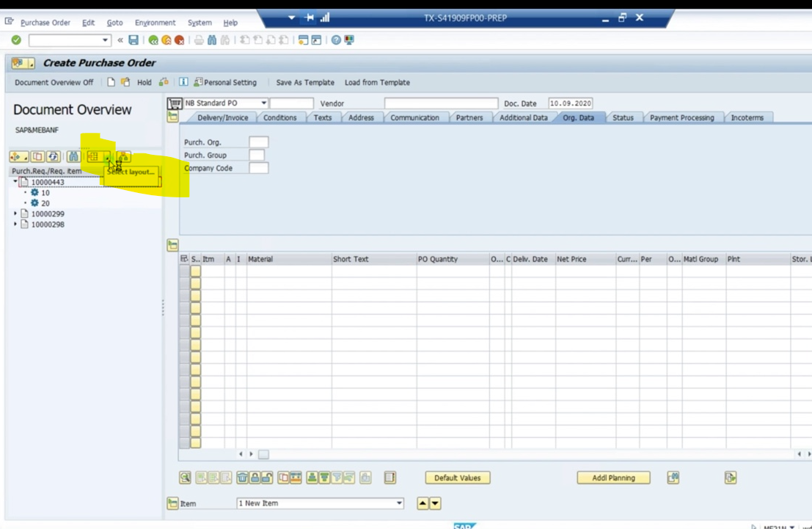
Task: Click the blue floppy disk Save icon
Action: [x=133, y=40]
